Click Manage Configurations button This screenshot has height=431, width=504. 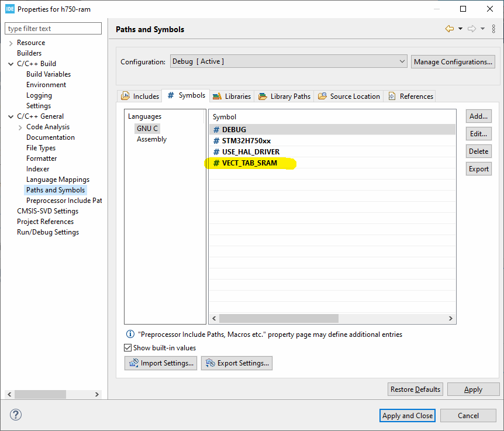(x=453, y=61)
